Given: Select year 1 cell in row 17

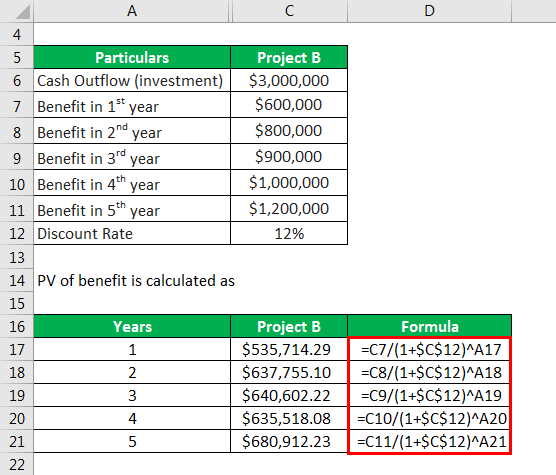Looking at the screenshot, I should (132, 350).
